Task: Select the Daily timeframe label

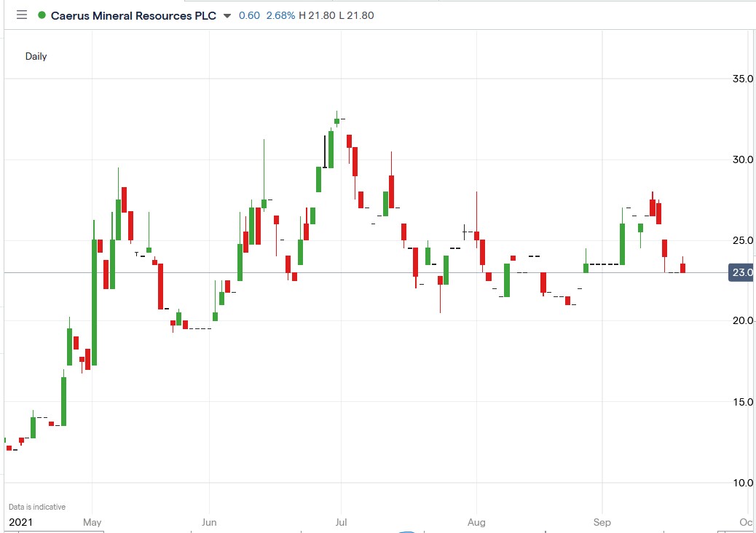Action: [36, 55]
